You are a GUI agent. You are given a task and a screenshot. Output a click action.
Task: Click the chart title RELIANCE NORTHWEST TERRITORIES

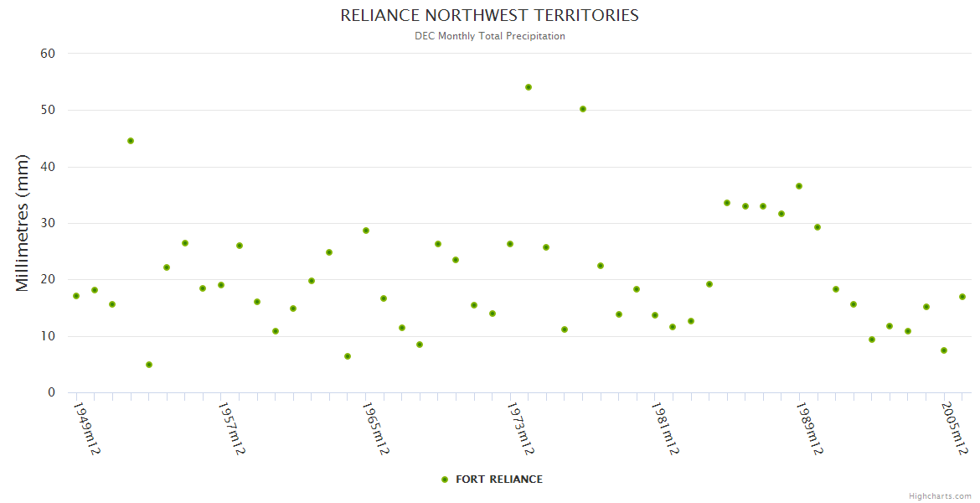489,15
